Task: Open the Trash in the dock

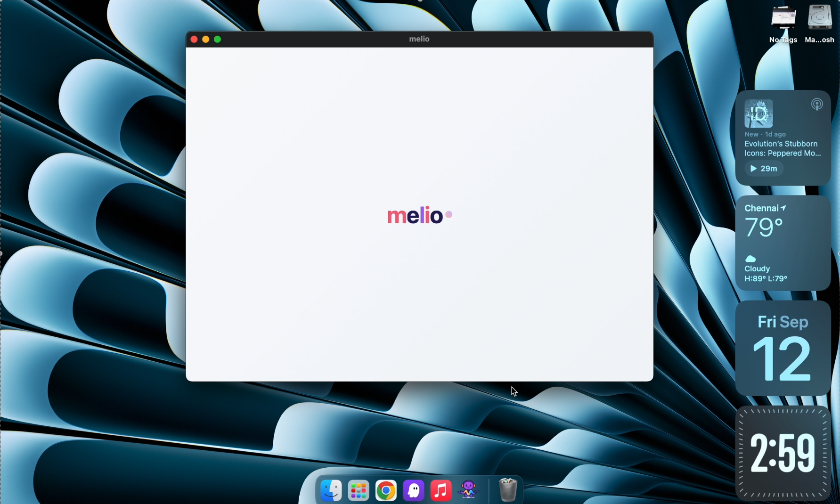Action: coord(508,490)
